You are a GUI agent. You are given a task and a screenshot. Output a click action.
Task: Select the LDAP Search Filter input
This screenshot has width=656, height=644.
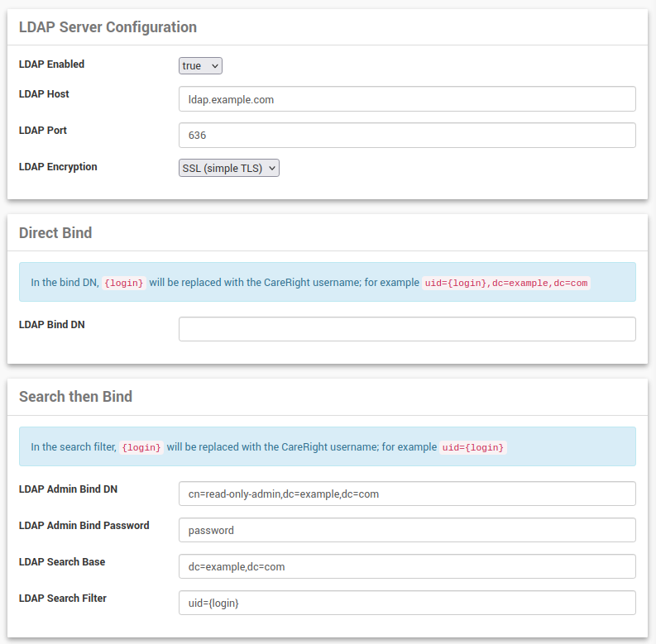(407, 603)
